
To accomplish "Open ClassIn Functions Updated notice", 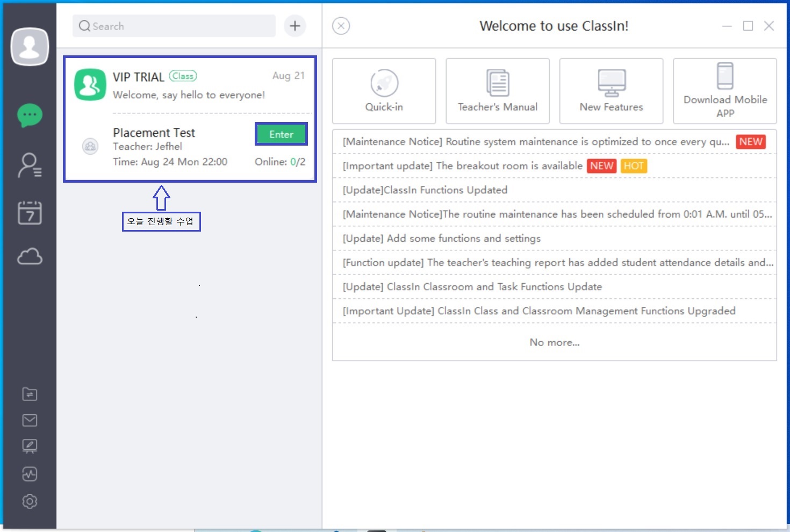I will tap(555, 190).
